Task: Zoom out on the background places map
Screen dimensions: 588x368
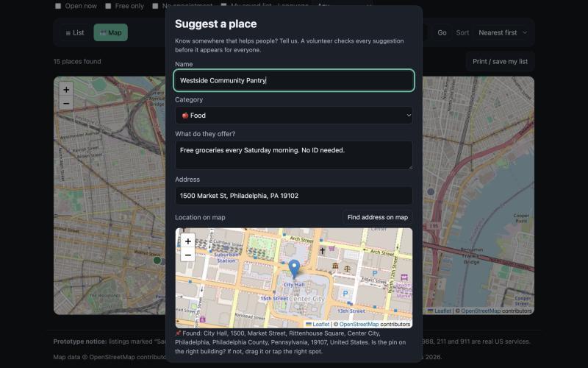Action: click(x=66, y=103)
